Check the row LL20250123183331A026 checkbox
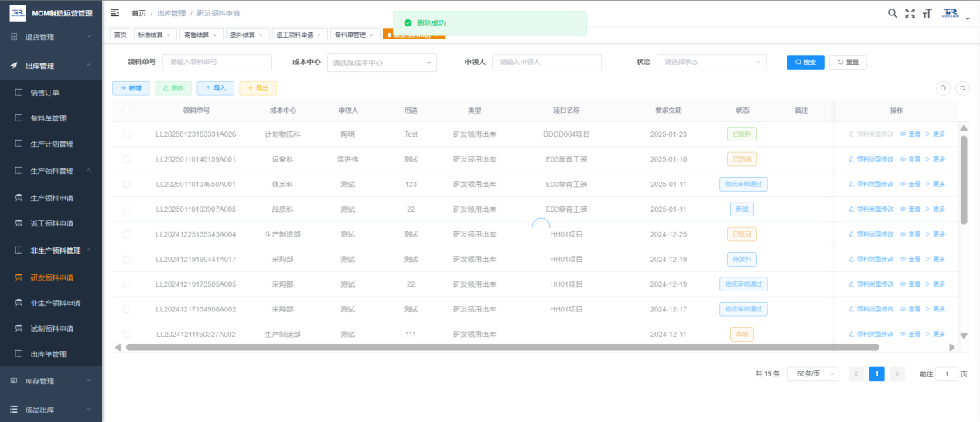The height and width of the screenshot is (422, 980). pos(127,134)
